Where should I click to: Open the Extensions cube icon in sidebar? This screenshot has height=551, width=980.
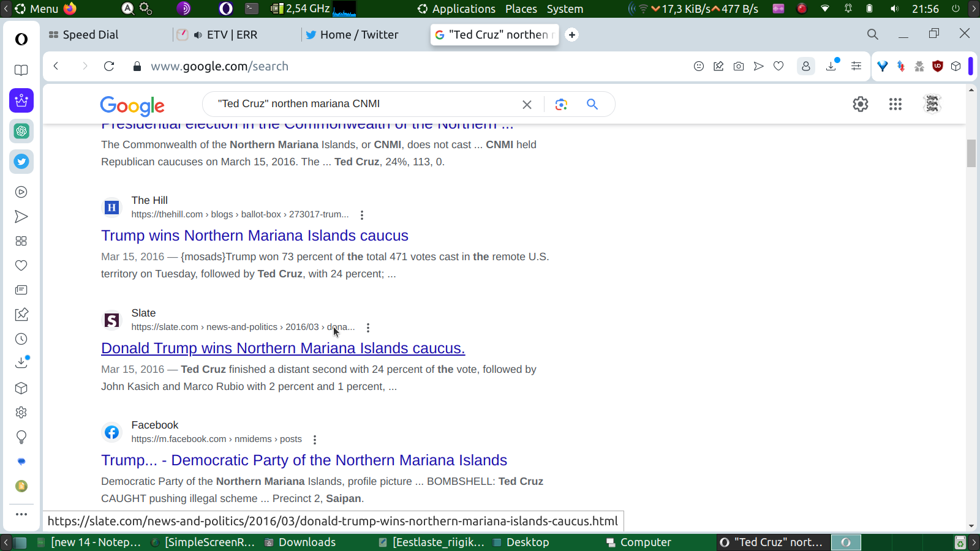(x=21, y=388)
